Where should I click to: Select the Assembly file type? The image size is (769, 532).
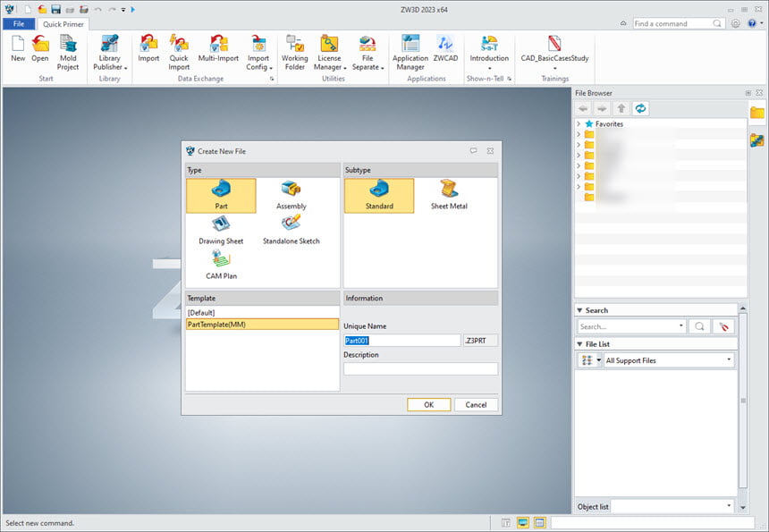292,196
